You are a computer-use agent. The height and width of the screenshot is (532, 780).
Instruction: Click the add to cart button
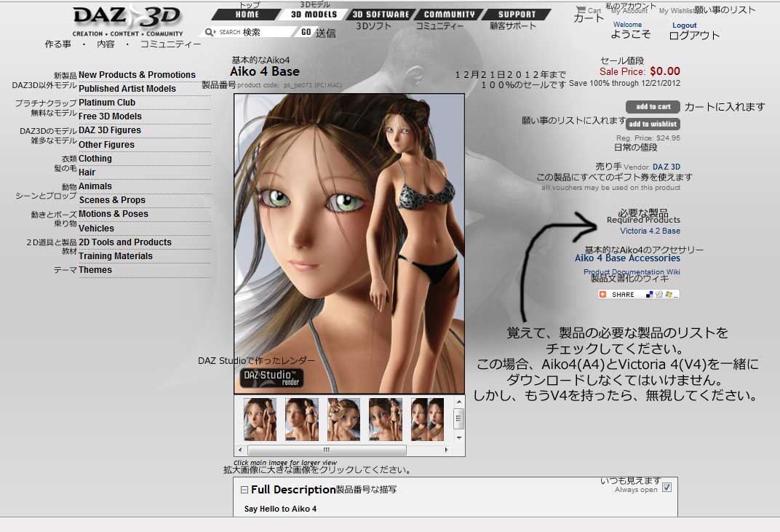(653, 106)
